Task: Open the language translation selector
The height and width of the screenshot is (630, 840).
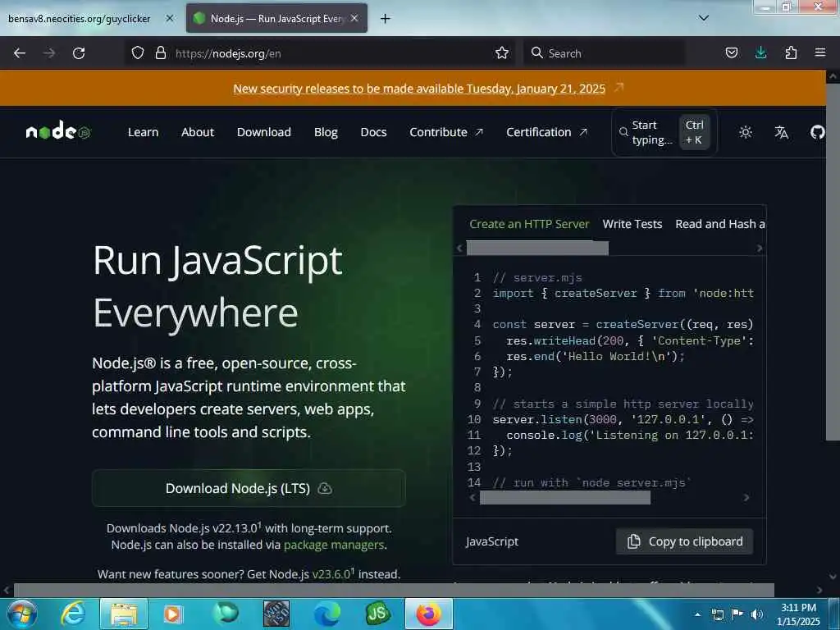Action: coord(781,132)
